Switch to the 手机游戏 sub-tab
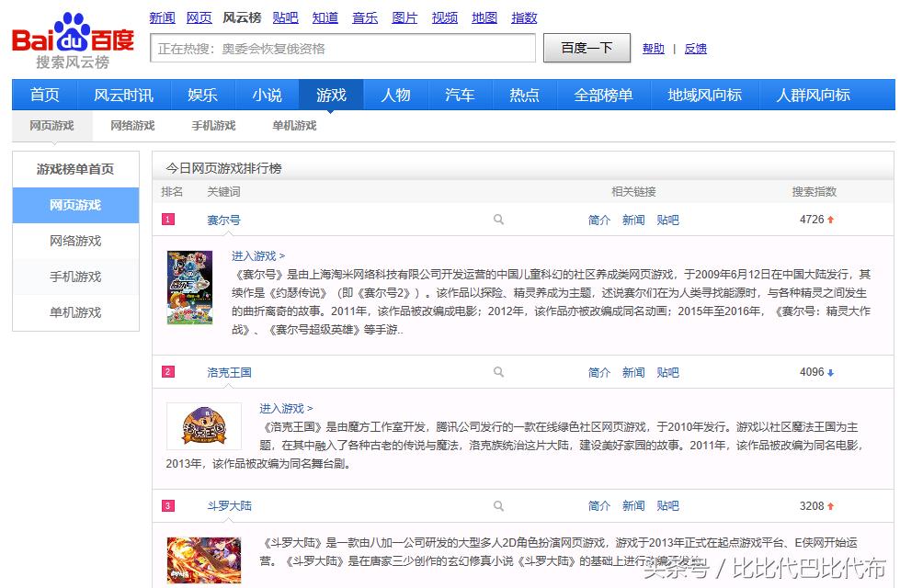This screenshot has height=588, width=900. pyautogui.click(x=212, y=126)
